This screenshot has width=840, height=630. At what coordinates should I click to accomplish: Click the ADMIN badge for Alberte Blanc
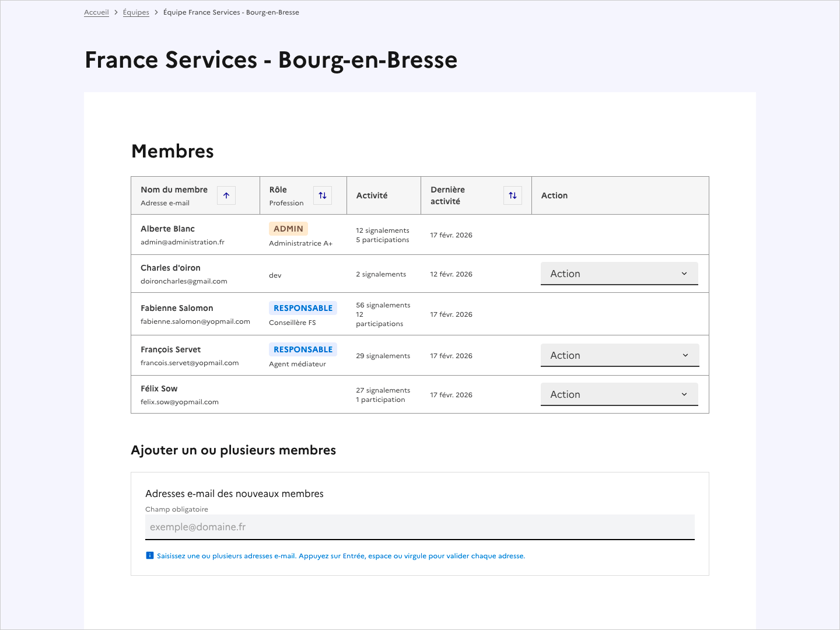(x=288, y=228)
